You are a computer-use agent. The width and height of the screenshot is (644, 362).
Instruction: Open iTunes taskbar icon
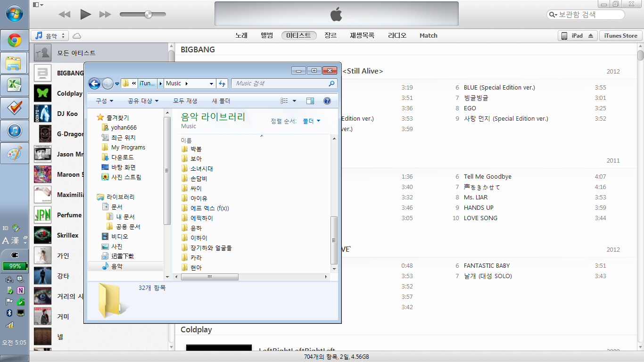click(x=14, y=131)
